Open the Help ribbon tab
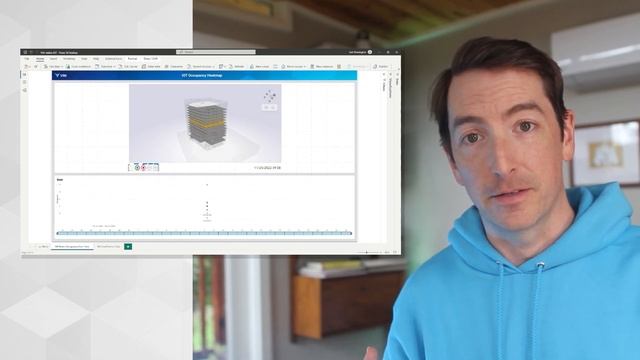The width and height of the screenshot is (640, 360). [96, 59]
